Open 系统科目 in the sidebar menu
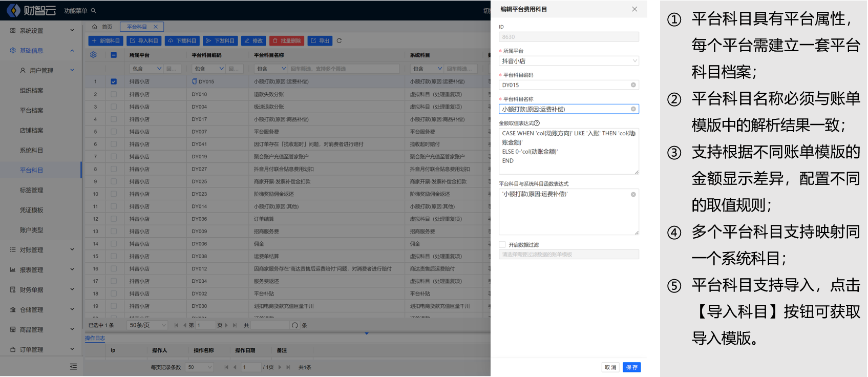This screenshot has width=868, height=377. pos(32,151)
